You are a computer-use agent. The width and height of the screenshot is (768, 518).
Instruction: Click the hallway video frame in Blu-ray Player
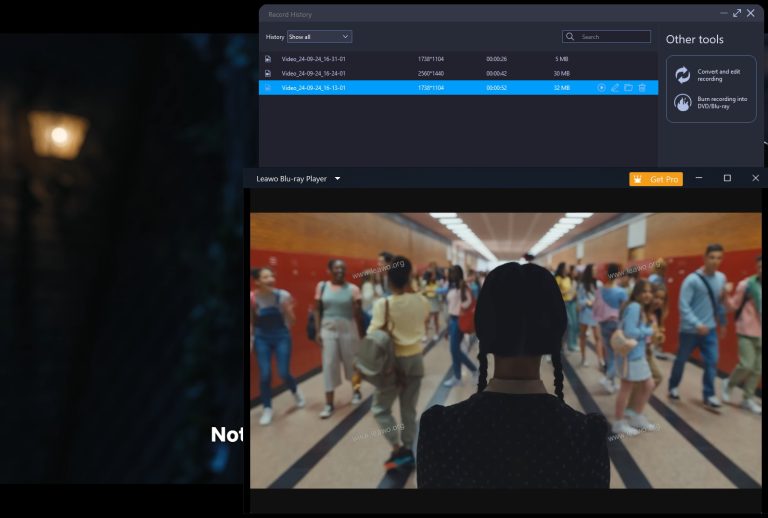tap(506, 351)
